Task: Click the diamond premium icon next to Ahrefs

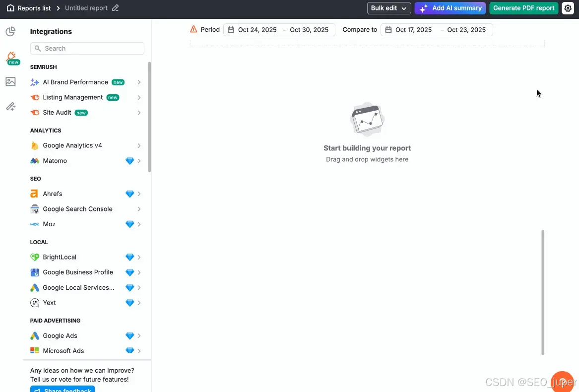Action: coord(129,194)
